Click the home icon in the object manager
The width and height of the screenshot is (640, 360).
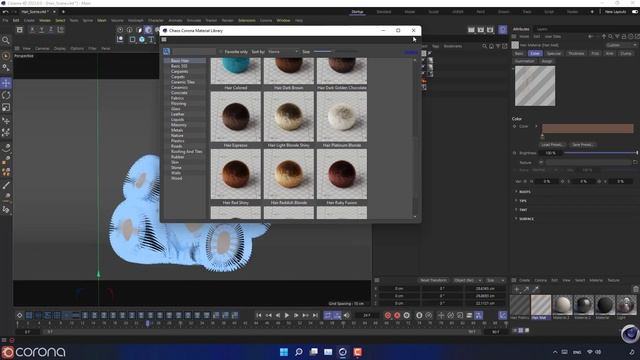point(491,46)
